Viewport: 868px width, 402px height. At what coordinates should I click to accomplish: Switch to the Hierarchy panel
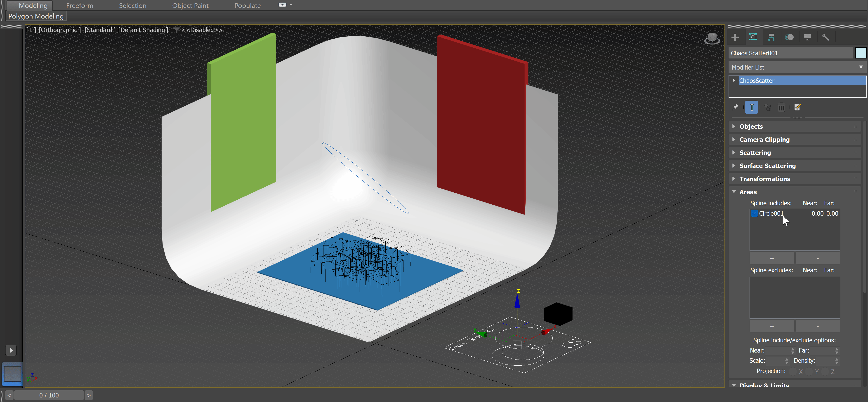pos(772,37)
